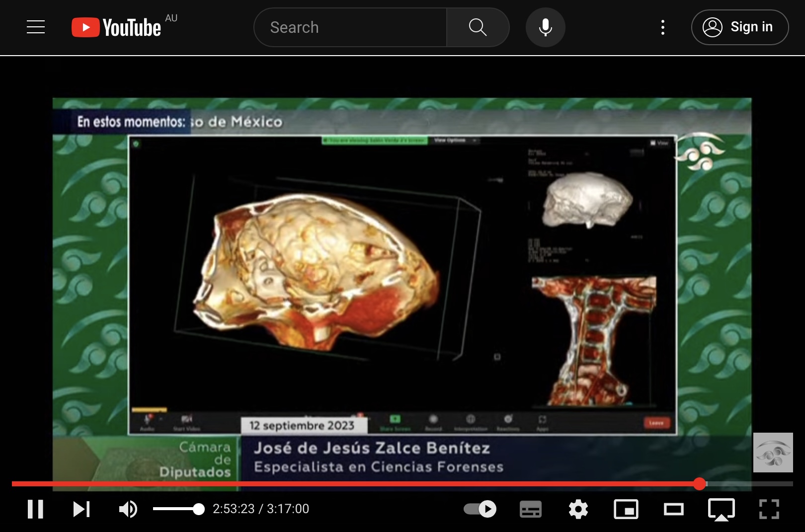Enter full screen mode

tap(769, 509)
